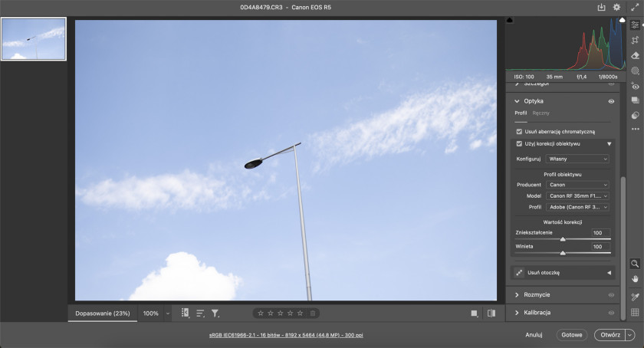
Task: Switch to the Profil tab
Action: point(521,113)
